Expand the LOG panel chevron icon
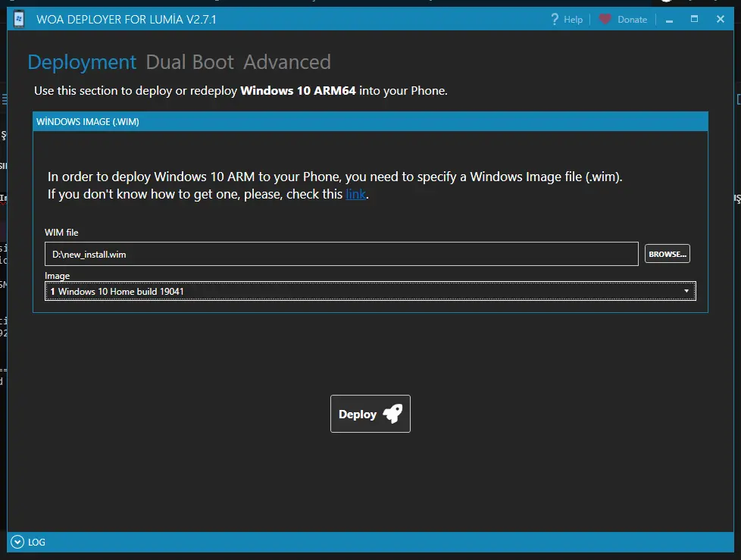 tap(17, 542)
